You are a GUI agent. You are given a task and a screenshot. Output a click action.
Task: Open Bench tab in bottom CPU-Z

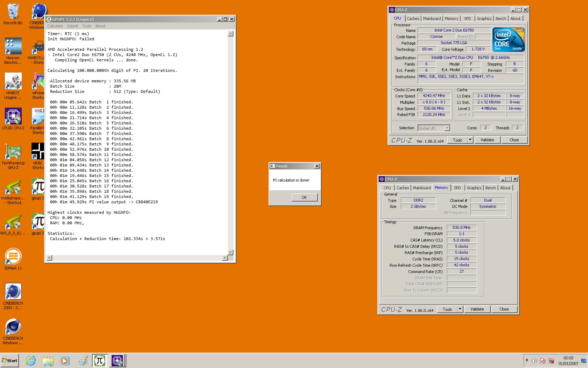490,188
